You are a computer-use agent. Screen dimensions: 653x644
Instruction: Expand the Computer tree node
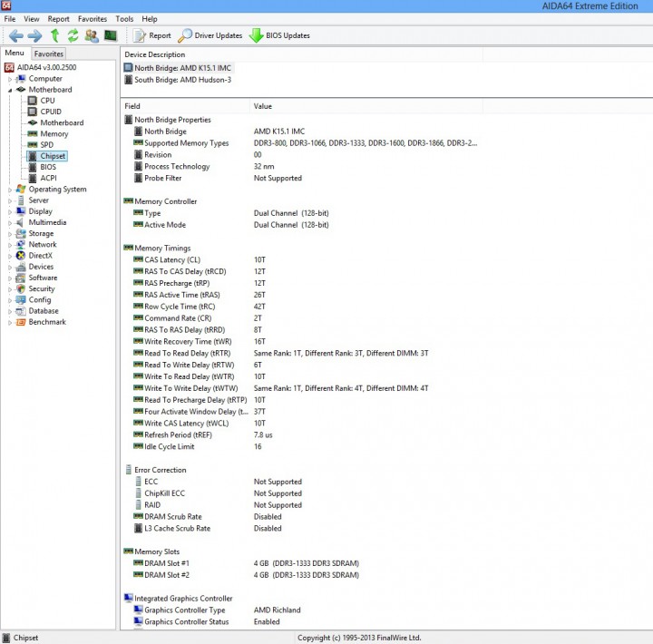pos(10,79)
